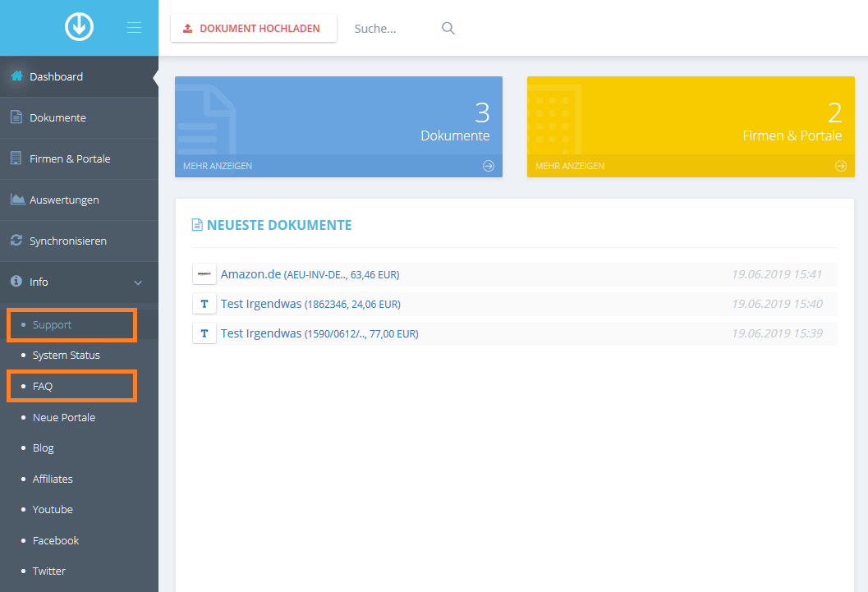Click Mehr Anzeigen on the Firmen & Portale card

(570, 166)
